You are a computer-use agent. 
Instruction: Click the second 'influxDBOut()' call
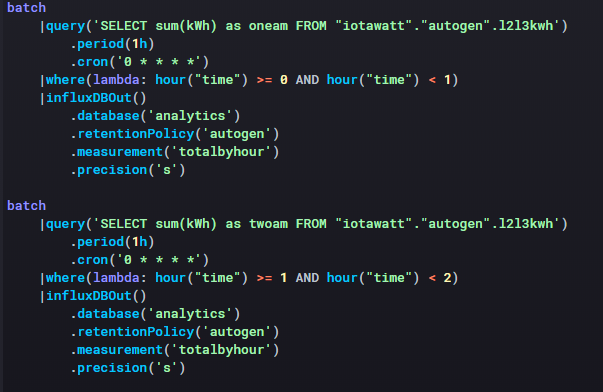pos(96,296)
